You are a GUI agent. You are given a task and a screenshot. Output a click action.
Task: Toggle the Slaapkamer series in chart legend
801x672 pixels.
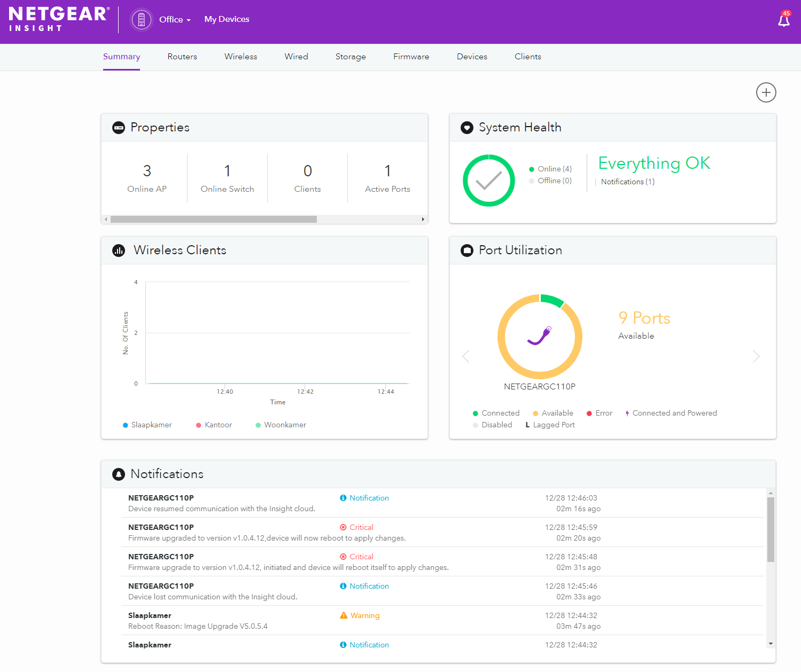[147, 425]
